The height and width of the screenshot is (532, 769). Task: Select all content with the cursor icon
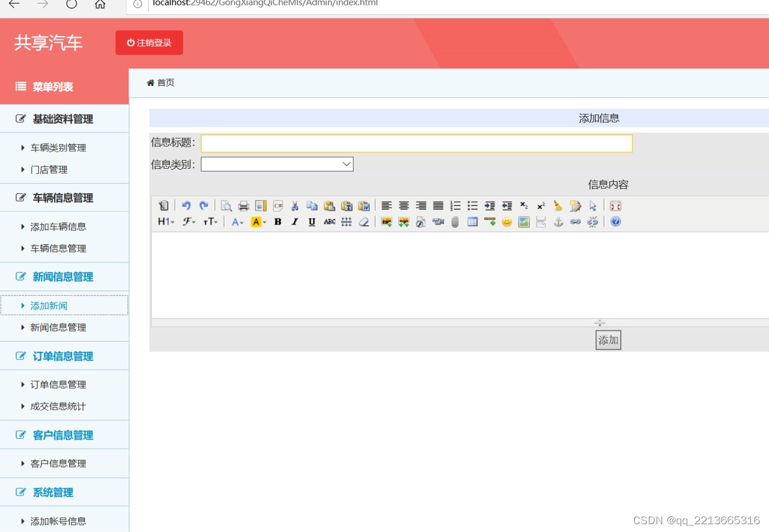click(593, 206)
